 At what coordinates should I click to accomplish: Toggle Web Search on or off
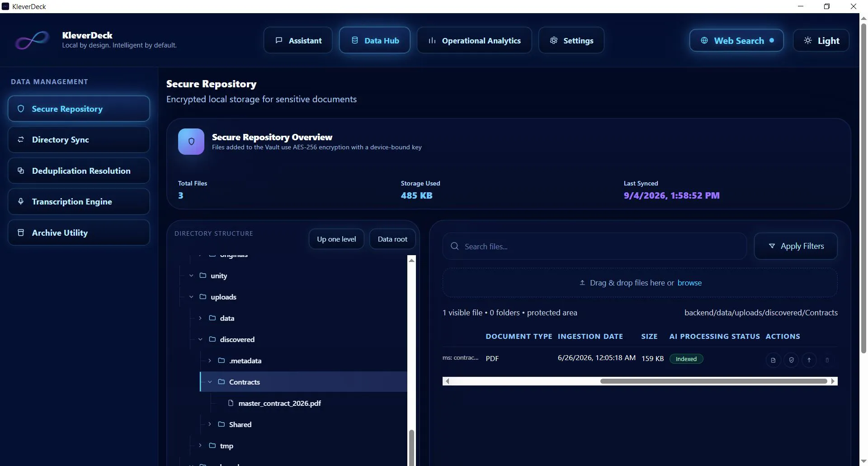(736, 41)
